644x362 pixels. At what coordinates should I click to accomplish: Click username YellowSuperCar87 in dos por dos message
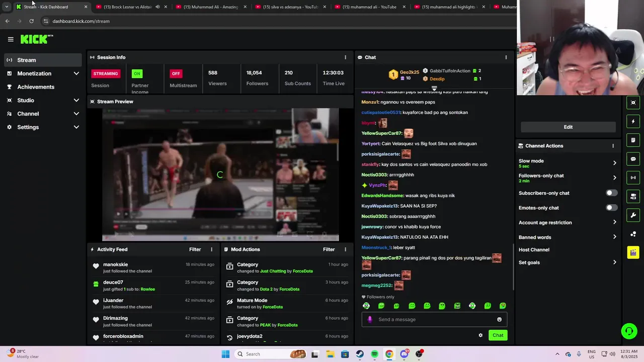tap(381, 258)
